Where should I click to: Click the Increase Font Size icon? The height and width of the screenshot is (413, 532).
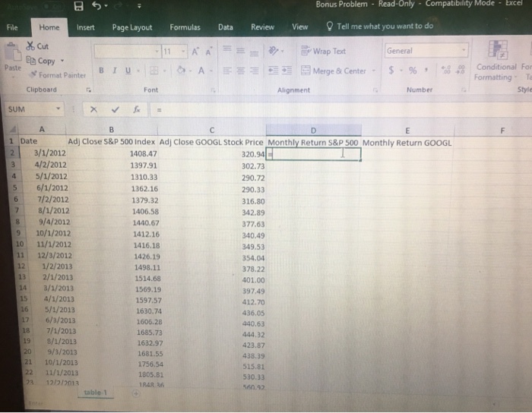click(195, 52)
